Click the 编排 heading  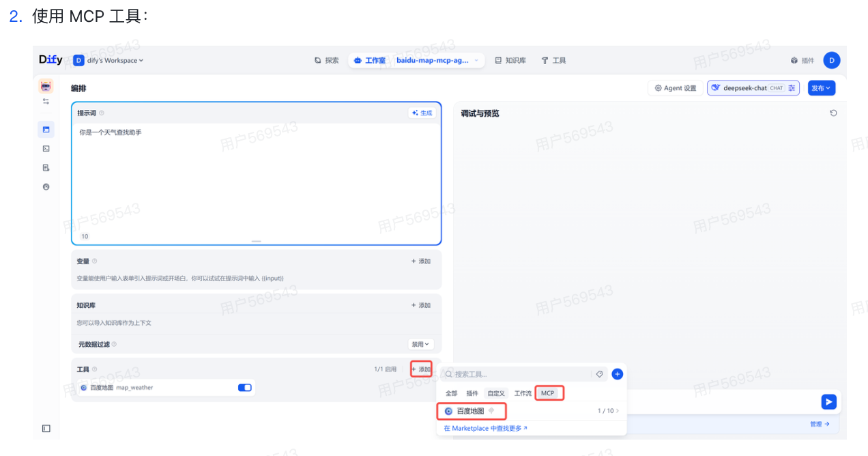(78, 88)
